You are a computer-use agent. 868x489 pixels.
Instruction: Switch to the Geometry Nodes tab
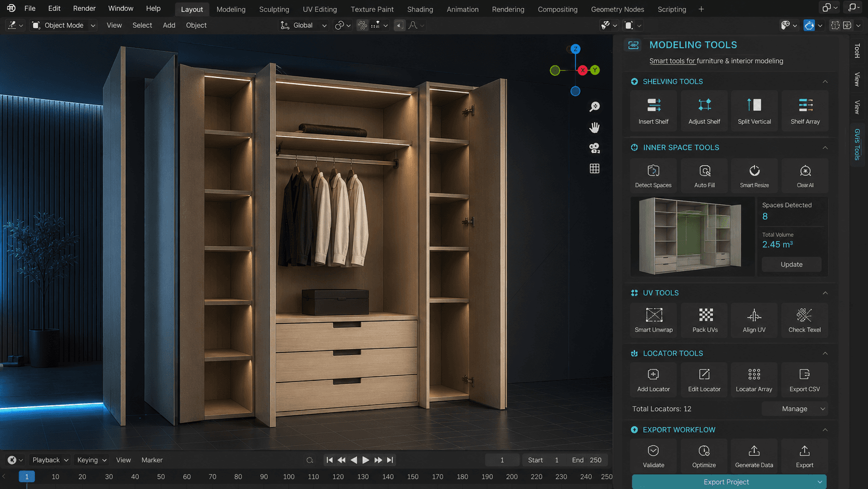(617, 9)
